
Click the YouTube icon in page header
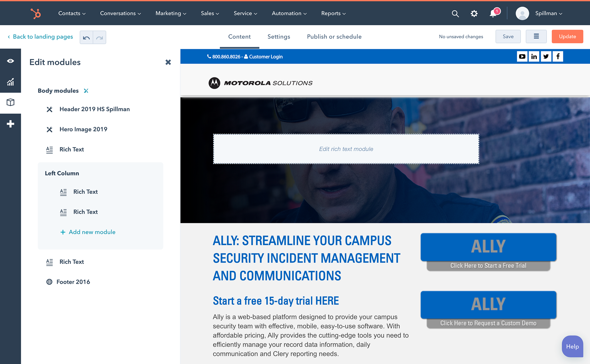coord(522,57)
